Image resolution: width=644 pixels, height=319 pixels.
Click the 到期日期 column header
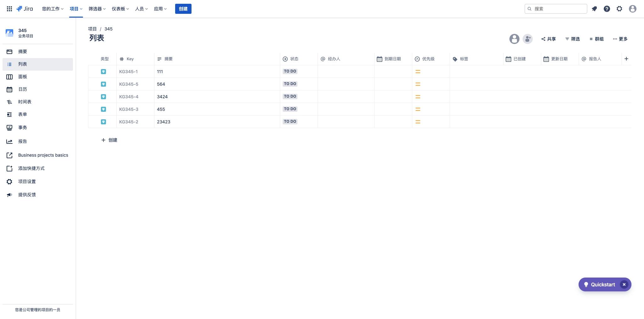[393, 59]
